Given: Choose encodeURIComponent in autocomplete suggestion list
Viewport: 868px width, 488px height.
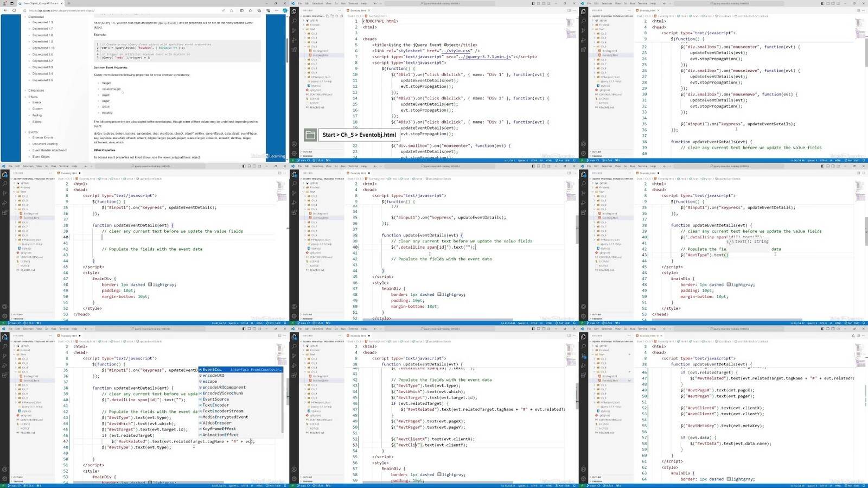Looking at the screenshot, I should [x=224, y=388].
